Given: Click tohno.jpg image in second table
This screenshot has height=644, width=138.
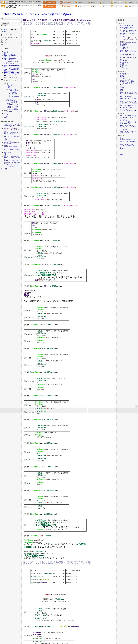Looking at the screenshot, I should [x=35, y=582].
